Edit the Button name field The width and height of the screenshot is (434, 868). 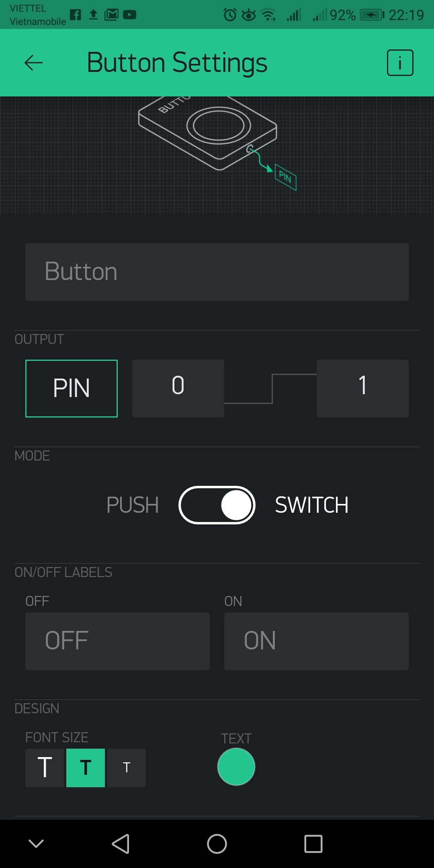pos(217,272)
